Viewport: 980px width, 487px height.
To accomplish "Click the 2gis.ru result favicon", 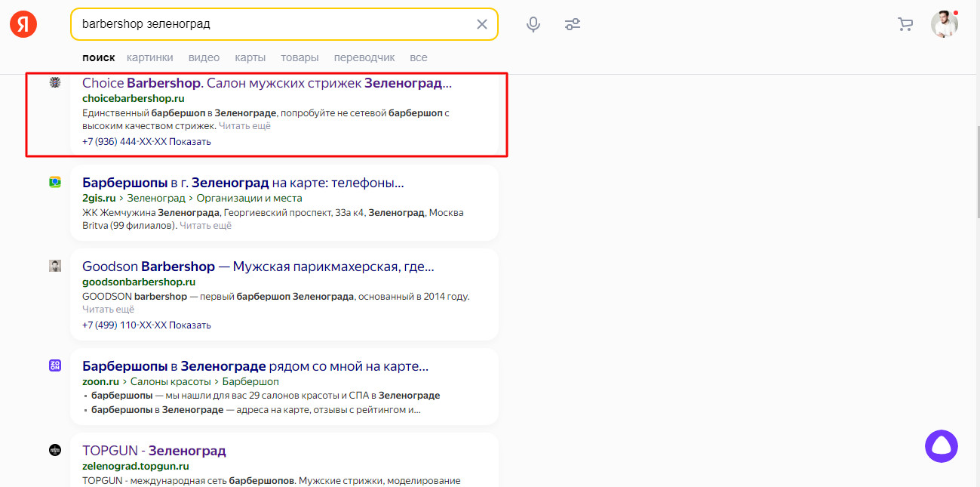I will [x=55, y=182].
